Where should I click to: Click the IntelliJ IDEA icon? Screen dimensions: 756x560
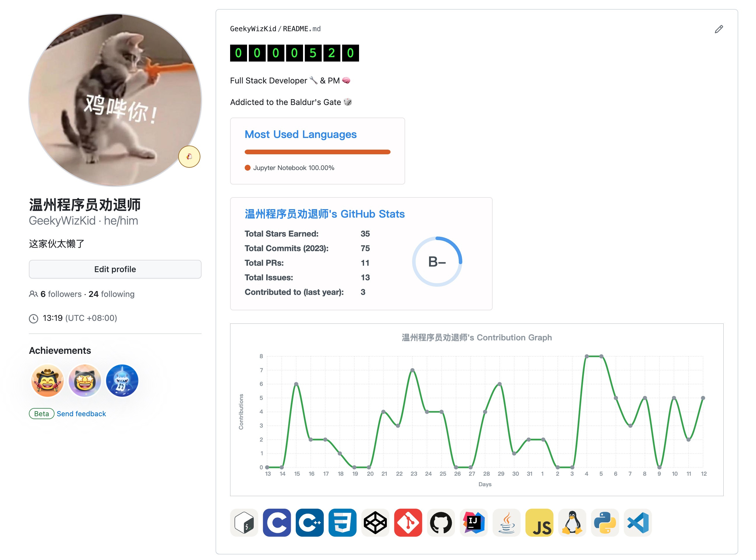pos(474,522)
